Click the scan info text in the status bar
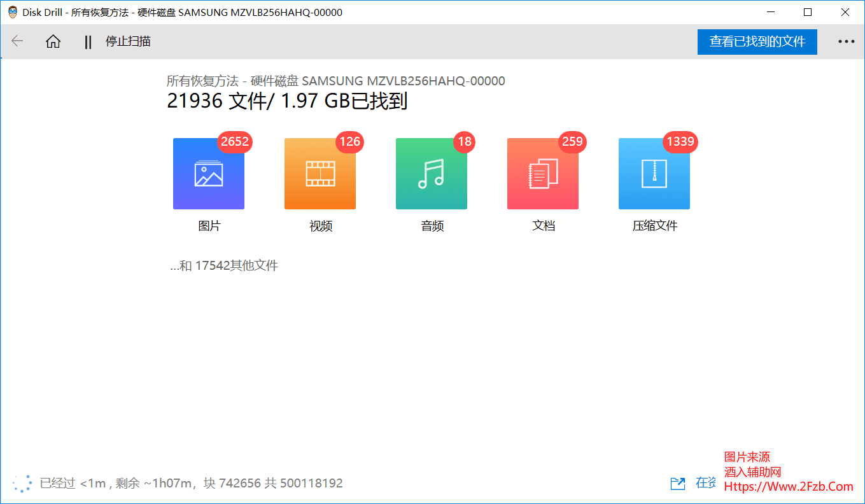This screenshot has height=504, width=865. tap(191, 484)
